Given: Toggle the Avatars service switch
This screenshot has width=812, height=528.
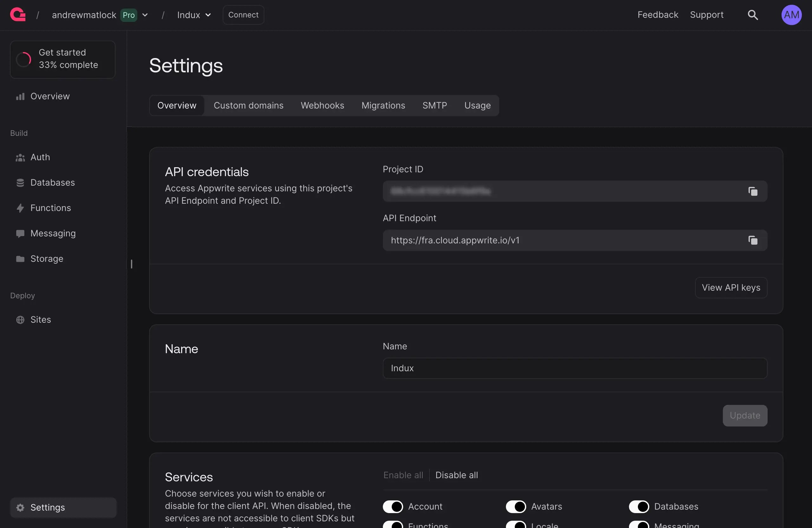Looking at the screenshot, I should 516,506.
